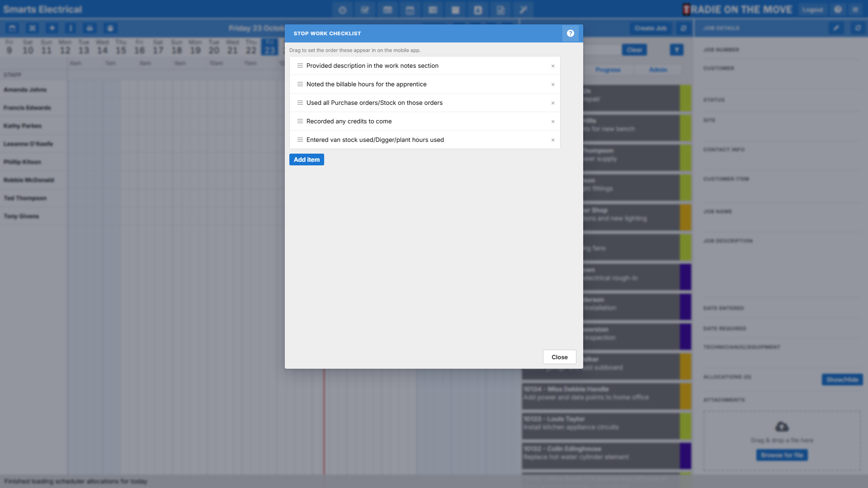Switch to the Progress tab in job list

[608, 70]
